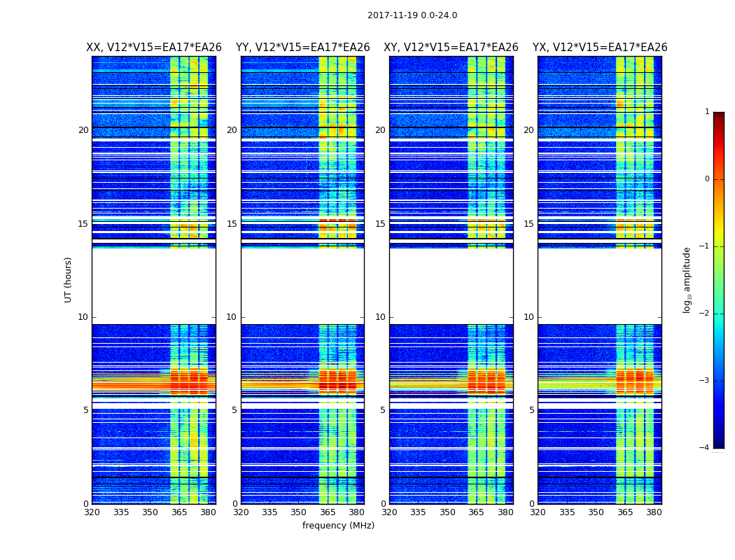Click the colorbar tick label 0

coord(707,179)
